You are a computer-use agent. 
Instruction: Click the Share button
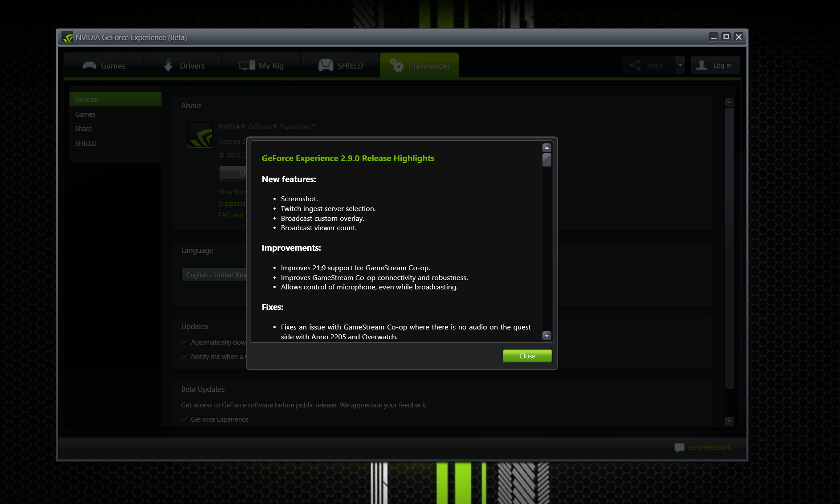(x=648, y=65)
